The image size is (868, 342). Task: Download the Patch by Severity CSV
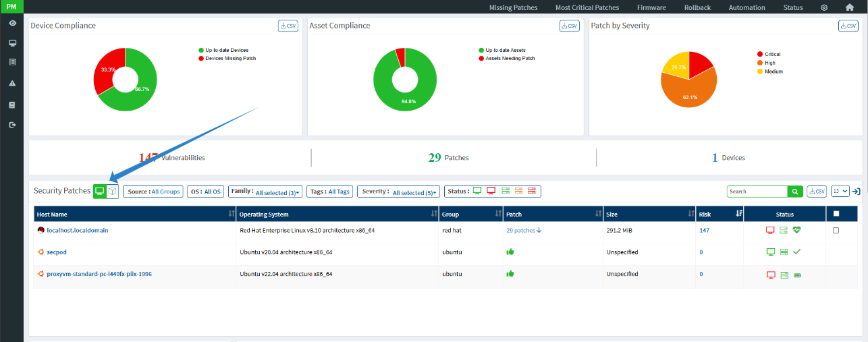[848, 26]
